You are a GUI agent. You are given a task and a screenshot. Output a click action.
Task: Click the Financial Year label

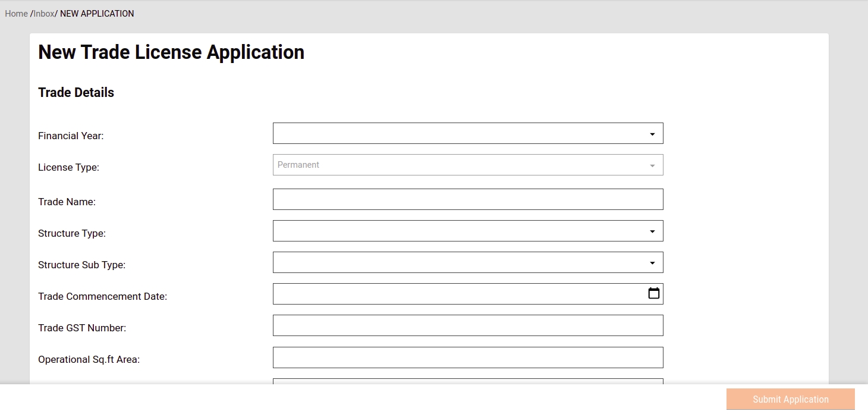click(x=71, y=136)
